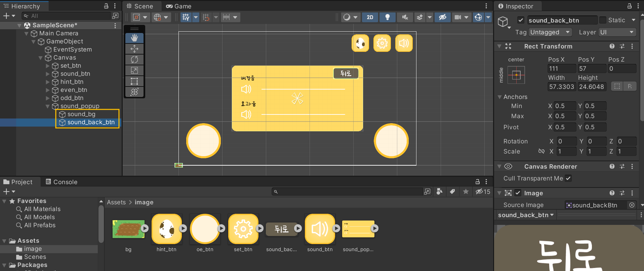The height and width of the screenshot is (271, 644).
Task: Select EventSystem in Hierarchy
Action: 72,49
